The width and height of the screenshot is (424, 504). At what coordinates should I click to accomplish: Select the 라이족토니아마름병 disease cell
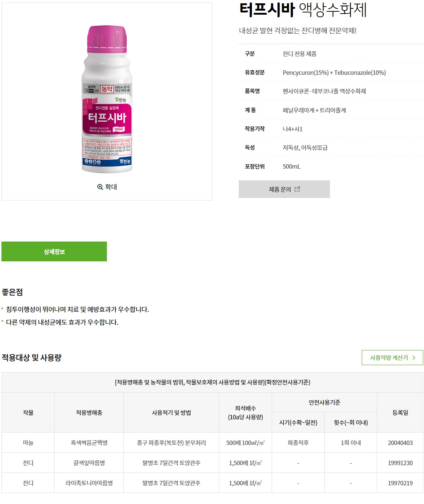pos(89,483)
